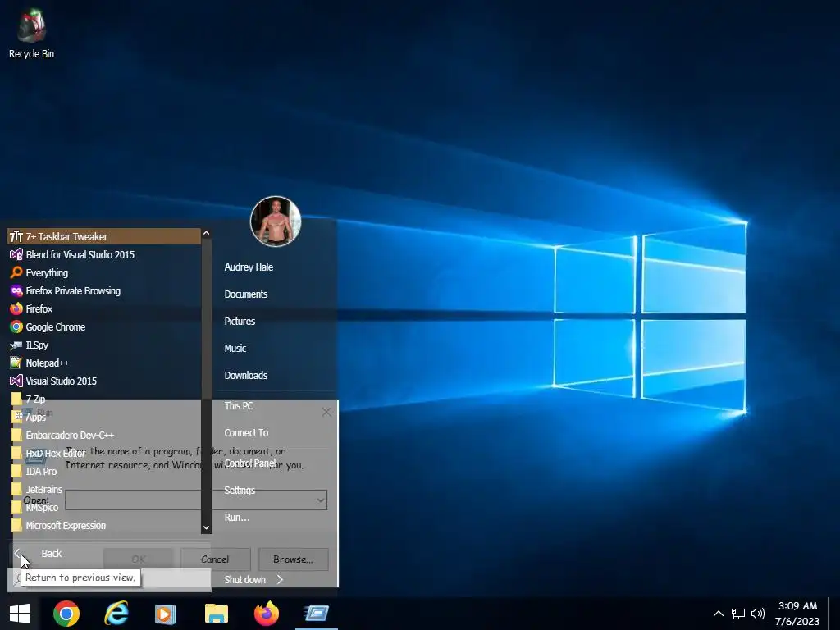Image resolution: width=840 pixels, height=630 pixels.
Task: Select Run... in Start menu
Action: 237,517
